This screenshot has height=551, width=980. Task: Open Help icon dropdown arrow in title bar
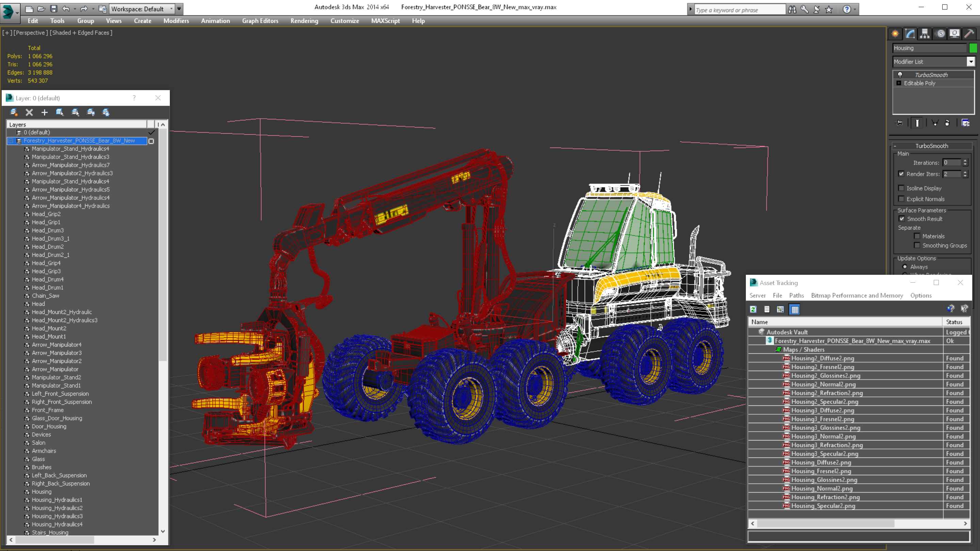855,9
